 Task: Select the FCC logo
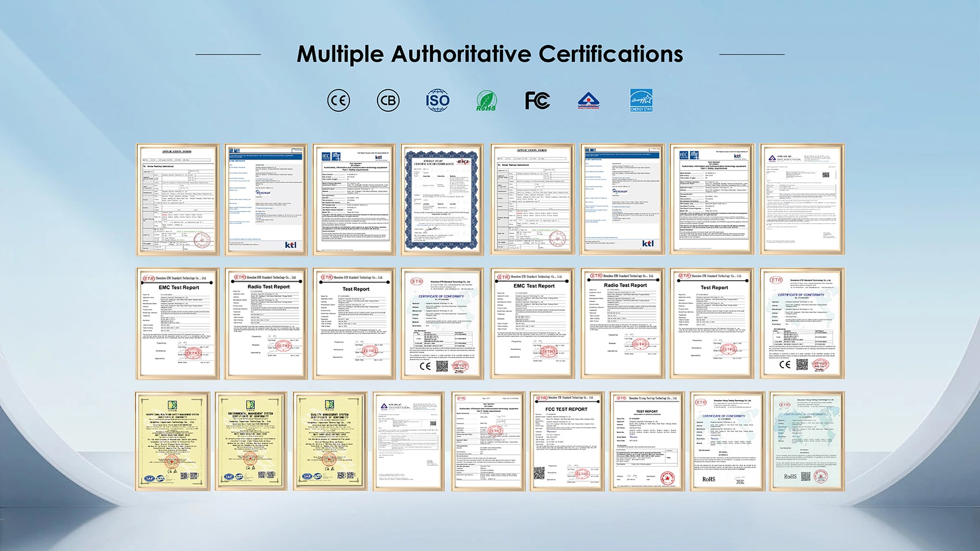[x=537, y=100]
